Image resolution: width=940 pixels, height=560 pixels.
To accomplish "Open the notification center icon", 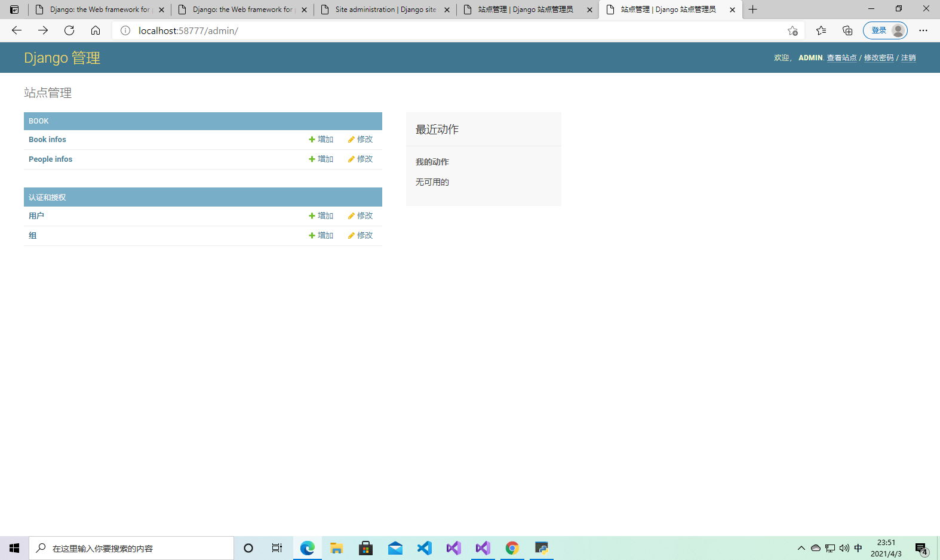I will click(921, 548).
